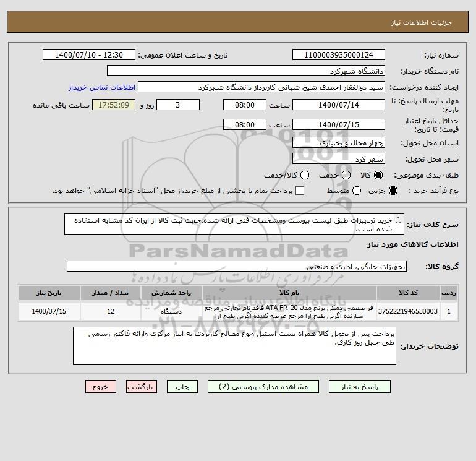The height and width of the screenshot is (461, 476).
Task: Click the request creator name field
Action: [261, 87]
